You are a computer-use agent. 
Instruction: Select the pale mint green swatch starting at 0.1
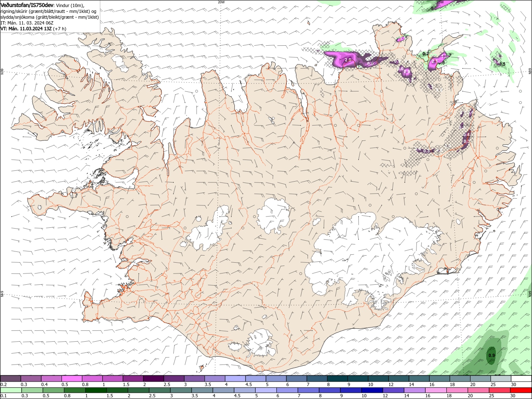click(x=11, y=390)
